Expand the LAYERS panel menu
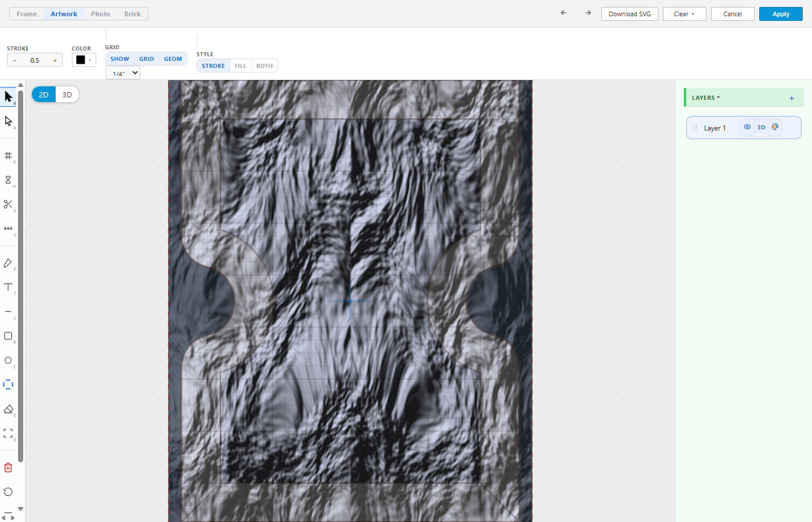 (x=706, y=98)
